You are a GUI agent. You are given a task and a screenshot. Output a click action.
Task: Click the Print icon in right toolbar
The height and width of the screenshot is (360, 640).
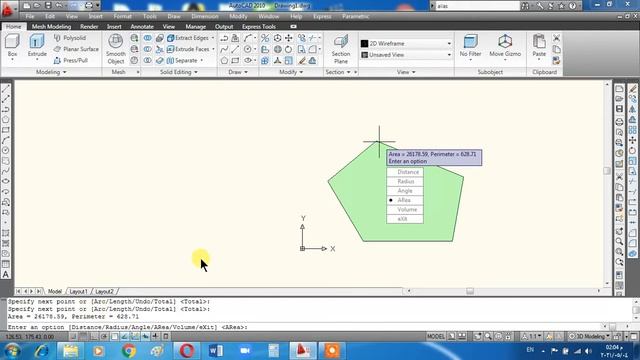tap(619, 122)
